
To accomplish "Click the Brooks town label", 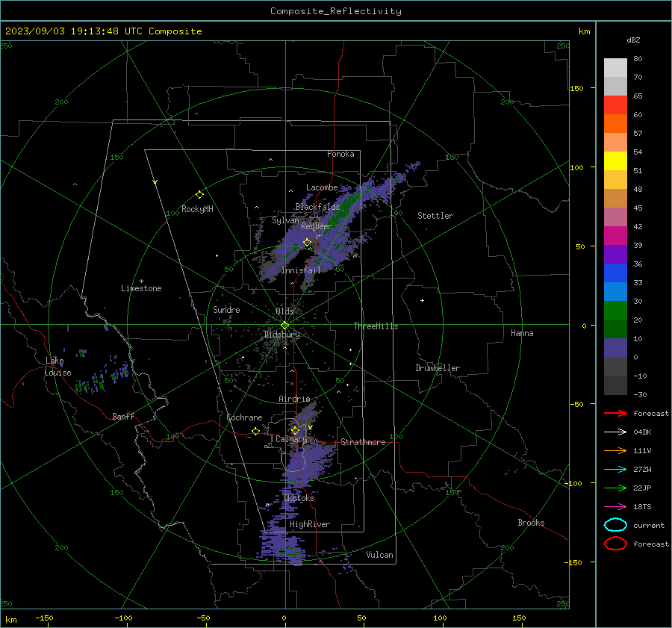I will (531, 523).
